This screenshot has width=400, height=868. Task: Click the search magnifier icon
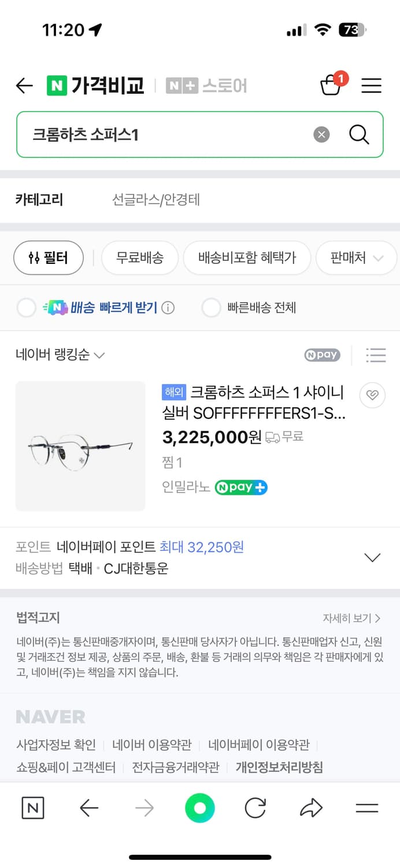[359, 134]
